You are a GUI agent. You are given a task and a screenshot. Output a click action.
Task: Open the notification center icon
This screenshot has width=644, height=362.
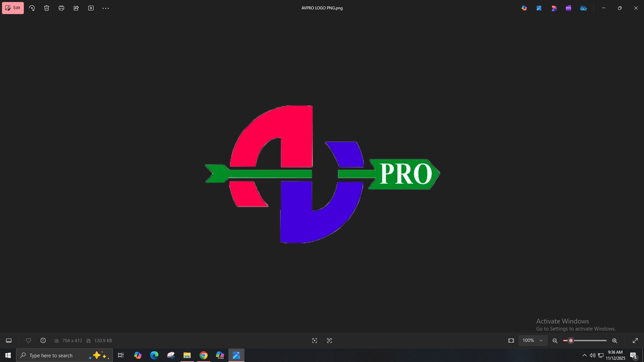634,355
